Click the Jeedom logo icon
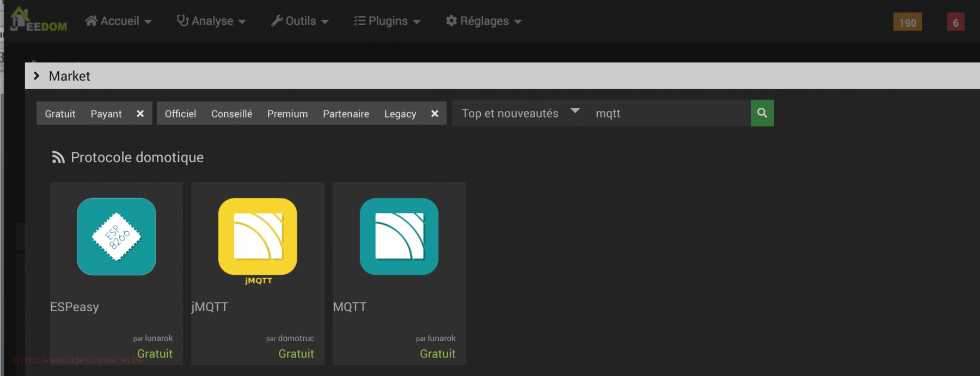980x376 pixels. (x=38, y=20)
